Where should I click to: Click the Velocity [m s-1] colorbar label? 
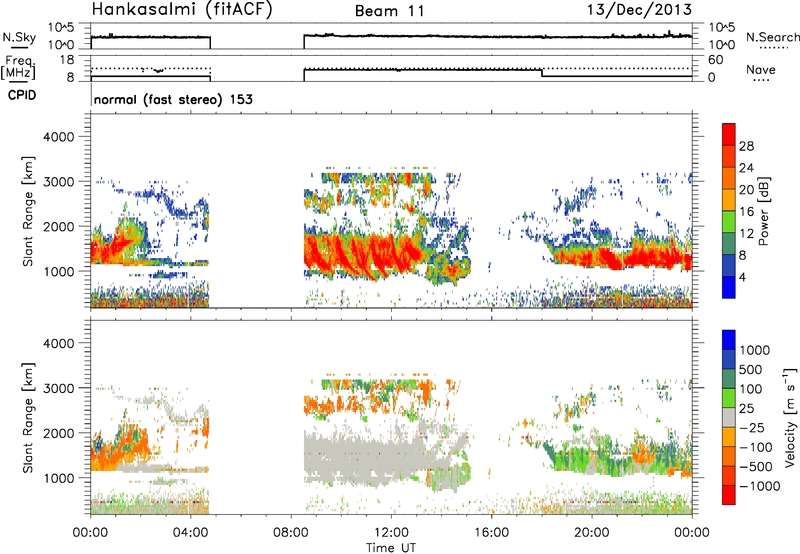click(790, 417)
